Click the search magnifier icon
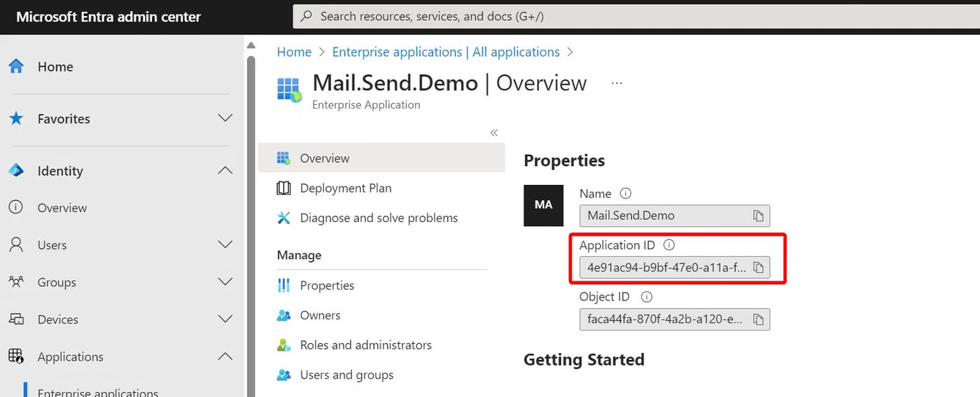The image size is (980, 397). 306,16
